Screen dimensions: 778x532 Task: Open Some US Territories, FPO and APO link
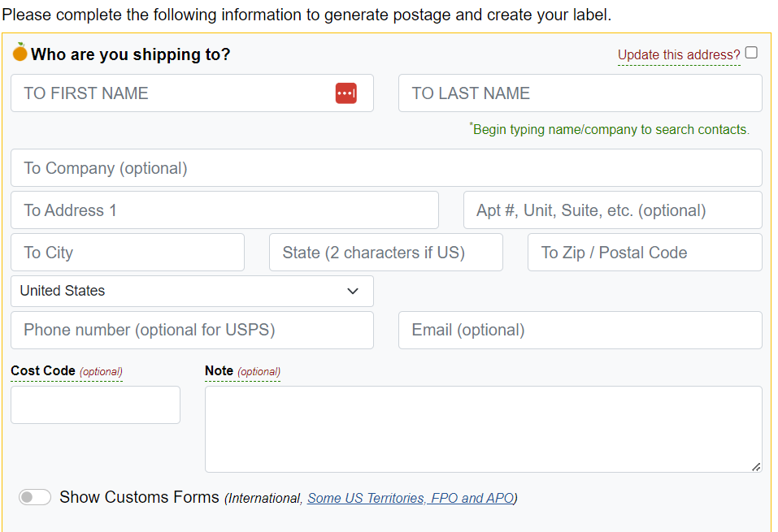[411, 498]
